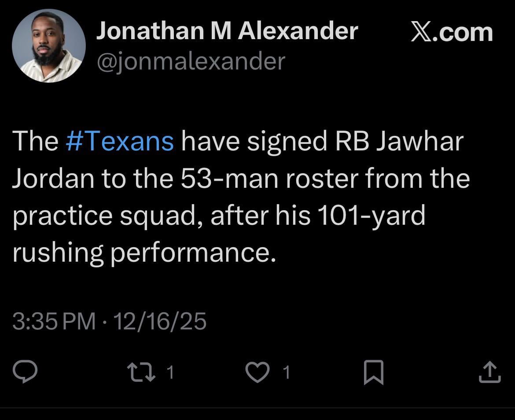
Task: View the repost count of 1
Action: click(170, 372)
